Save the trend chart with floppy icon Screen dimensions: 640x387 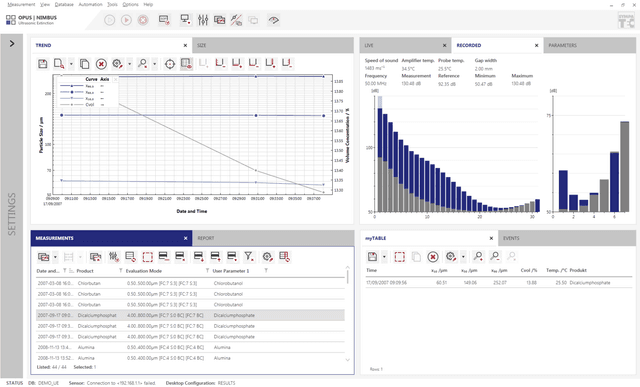[42, 64]
